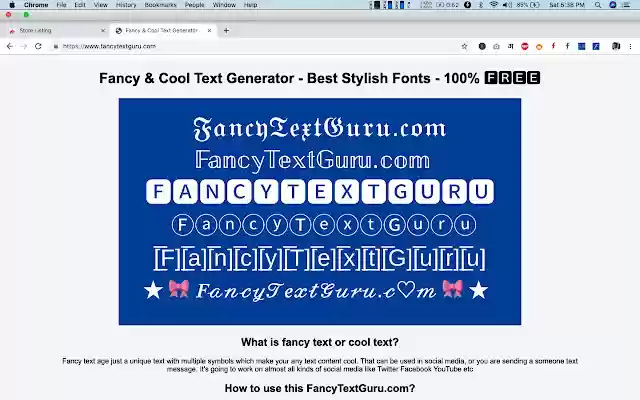640x400 pixels.
Task: Open the View menu
Action: [x=100, y=5]
